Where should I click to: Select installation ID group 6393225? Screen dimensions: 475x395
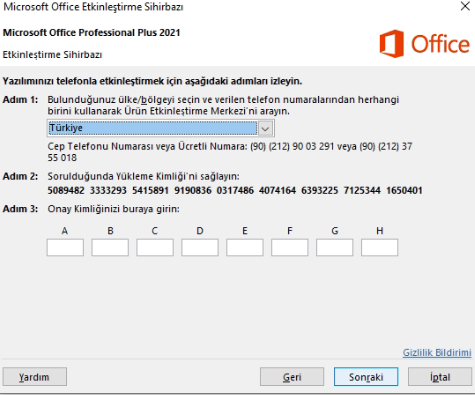pos(320,191)
